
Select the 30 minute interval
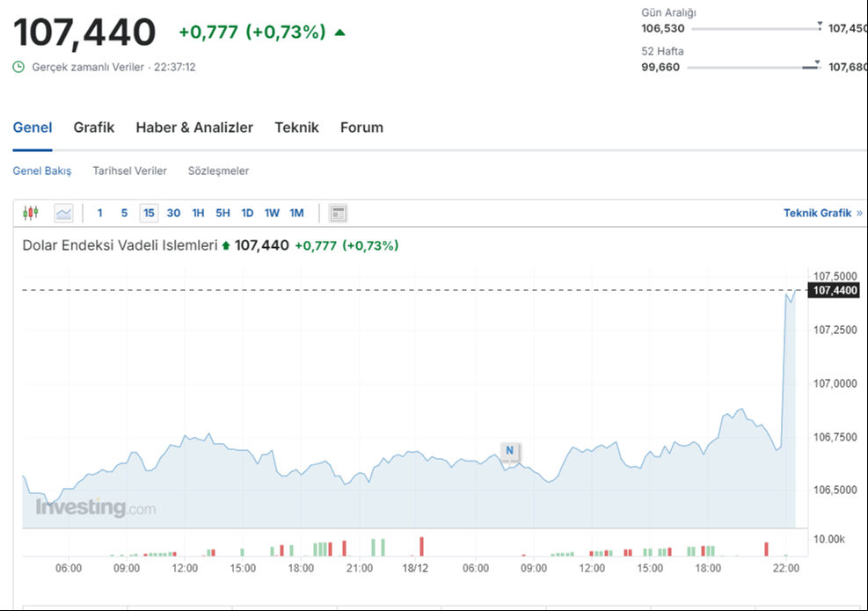(173, 213)
